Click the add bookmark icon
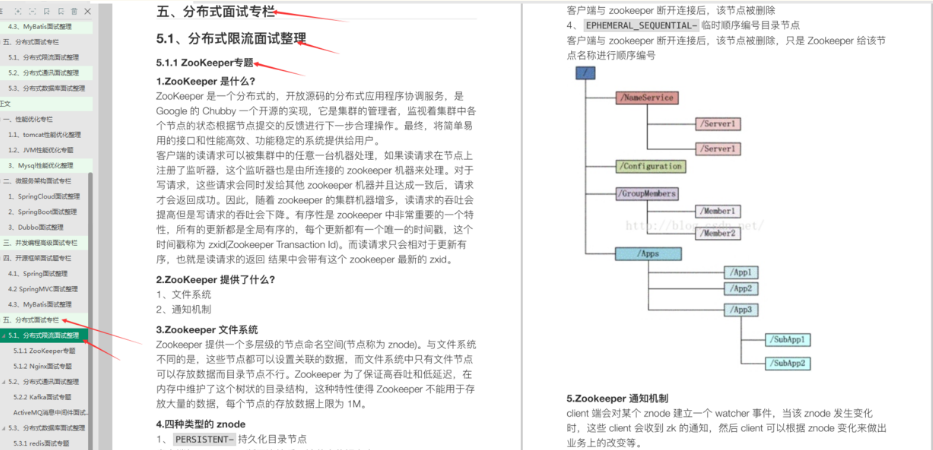Viewport: 933px width, 450px height. (47, 12)
